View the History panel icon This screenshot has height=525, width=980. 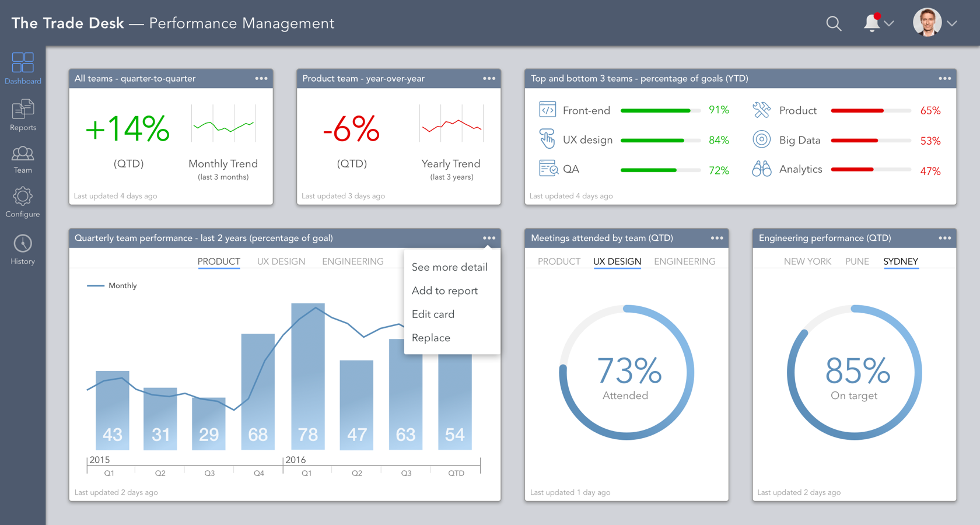point(23,241)
